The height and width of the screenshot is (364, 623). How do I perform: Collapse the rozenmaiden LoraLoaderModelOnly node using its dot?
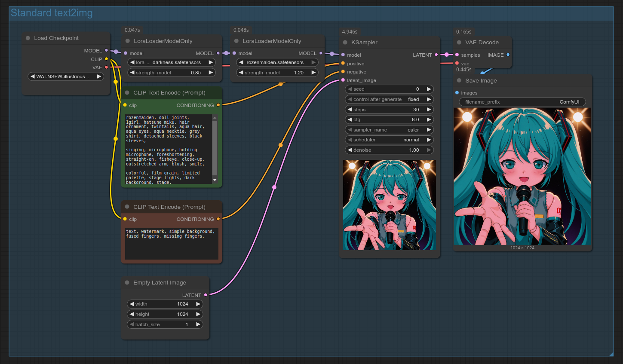(236, 41)
